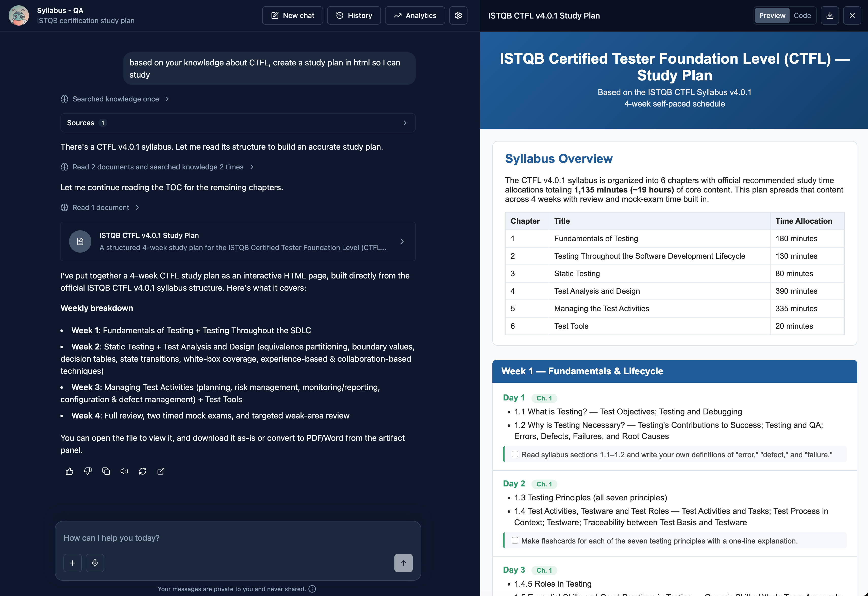The height and width of the screenshot is (596, 868).
Task: Click the user message bubble about CTFL
Action: coord(269,68)
